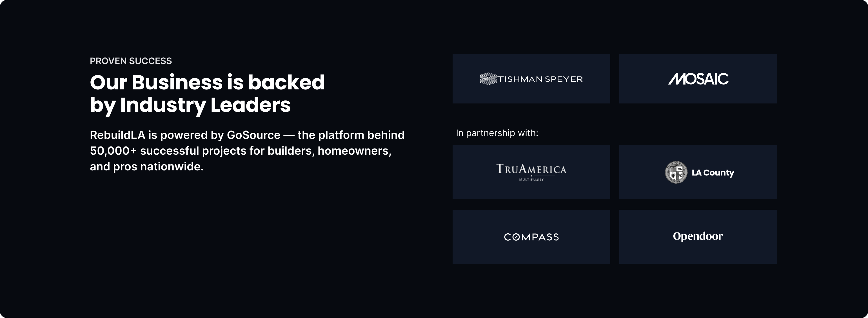868x318 pixels.
Task: Open the Opendoor logo card
Action: click(x=698, y=237)
